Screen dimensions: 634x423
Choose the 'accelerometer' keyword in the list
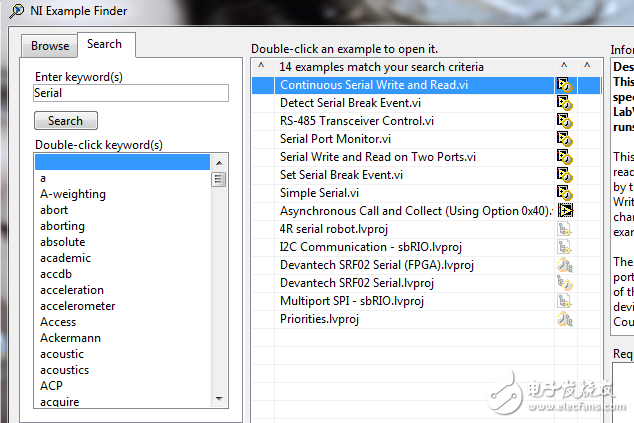point(77,306)
